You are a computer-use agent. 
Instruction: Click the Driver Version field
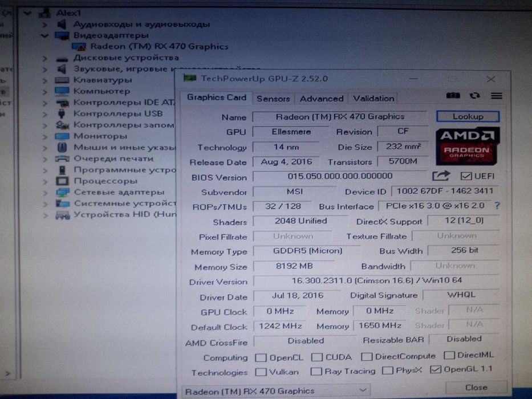tap(376, 280)
